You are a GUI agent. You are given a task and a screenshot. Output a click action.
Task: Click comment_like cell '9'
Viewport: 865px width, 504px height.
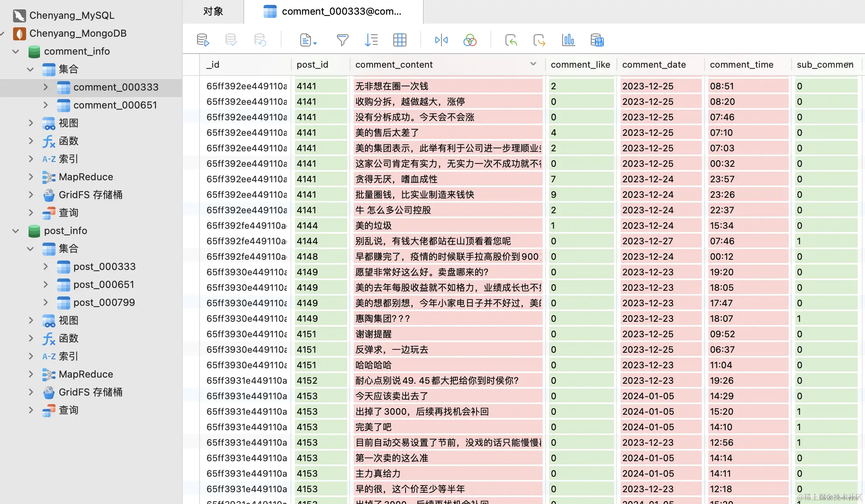point(581,195)
